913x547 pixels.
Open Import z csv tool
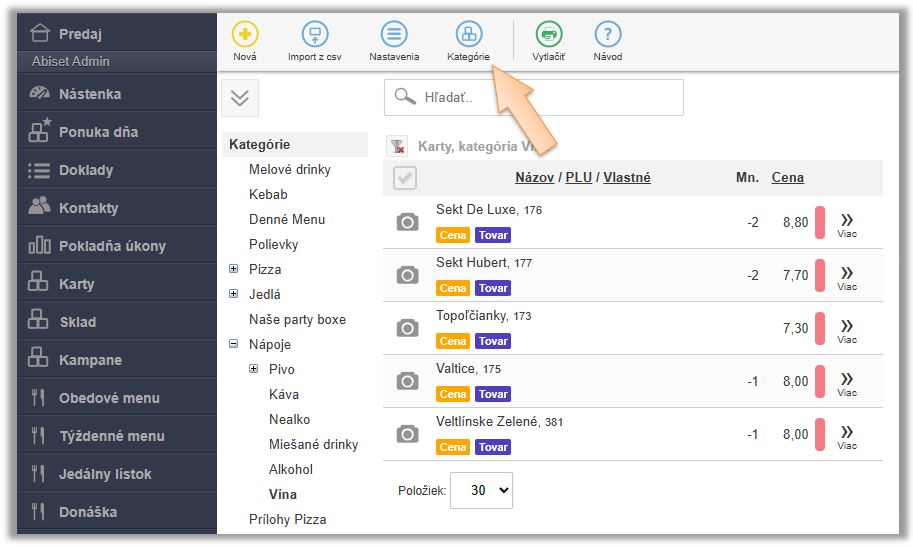(315, 35)
